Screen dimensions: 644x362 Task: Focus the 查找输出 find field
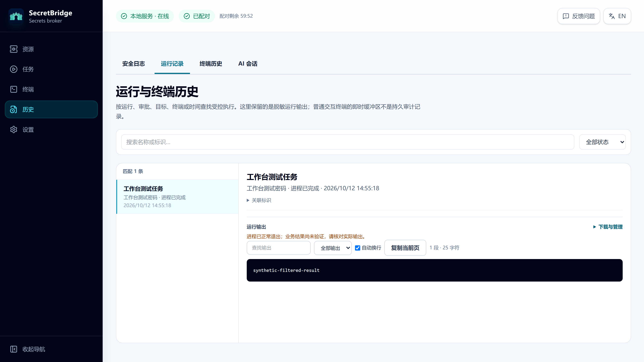(279, 248)
